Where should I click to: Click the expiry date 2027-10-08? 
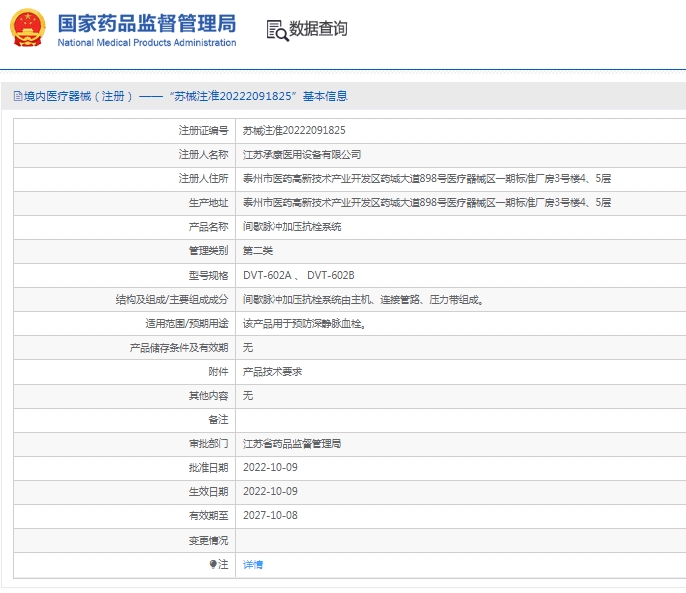click(x=270, y=516)
